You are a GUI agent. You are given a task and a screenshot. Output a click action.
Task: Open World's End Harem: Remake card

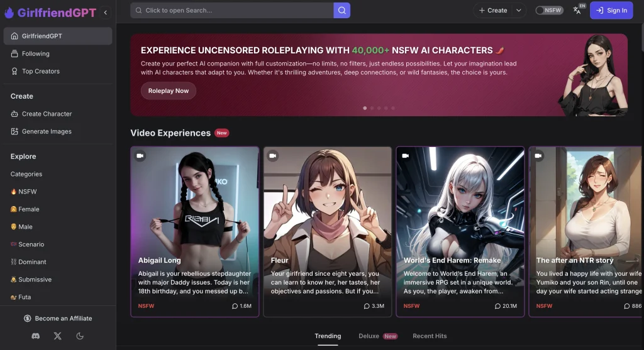coord(460,232)
